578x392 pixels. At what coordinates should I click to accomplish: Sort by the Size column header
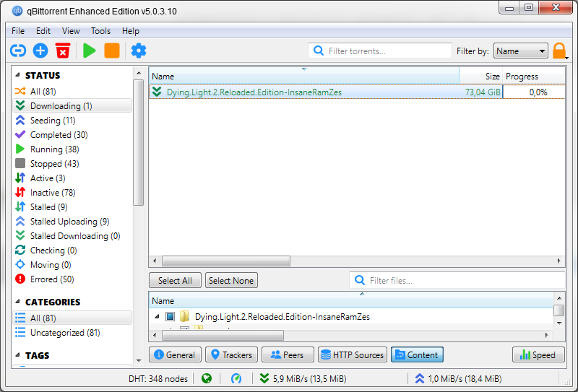(x=480, y=77)
